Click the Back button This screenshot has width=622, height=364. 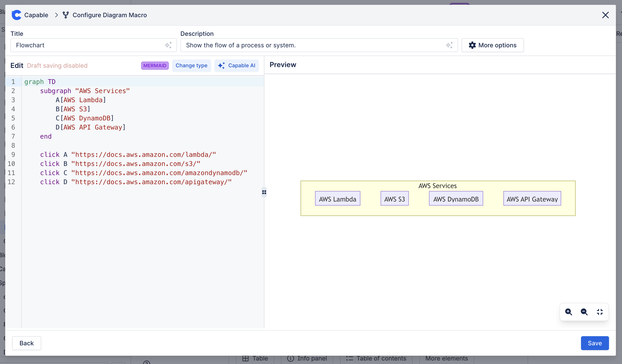point(27,343)
